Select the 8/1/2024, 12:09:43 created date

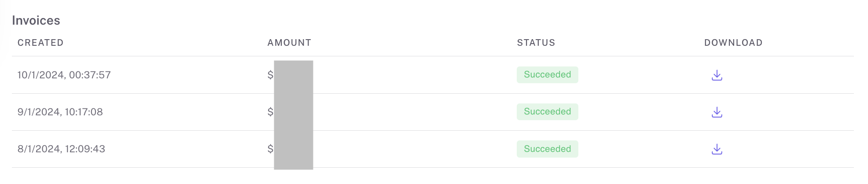[61, 149]
